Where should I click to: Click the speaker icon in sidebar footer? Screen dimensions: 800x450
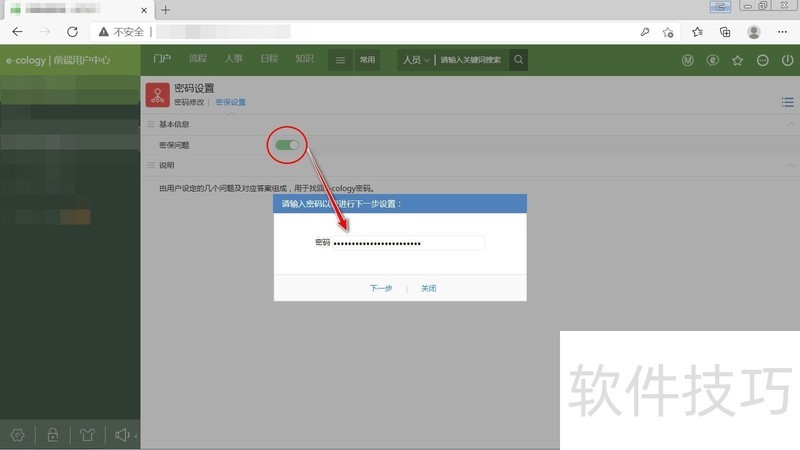[x=122, y=435]
